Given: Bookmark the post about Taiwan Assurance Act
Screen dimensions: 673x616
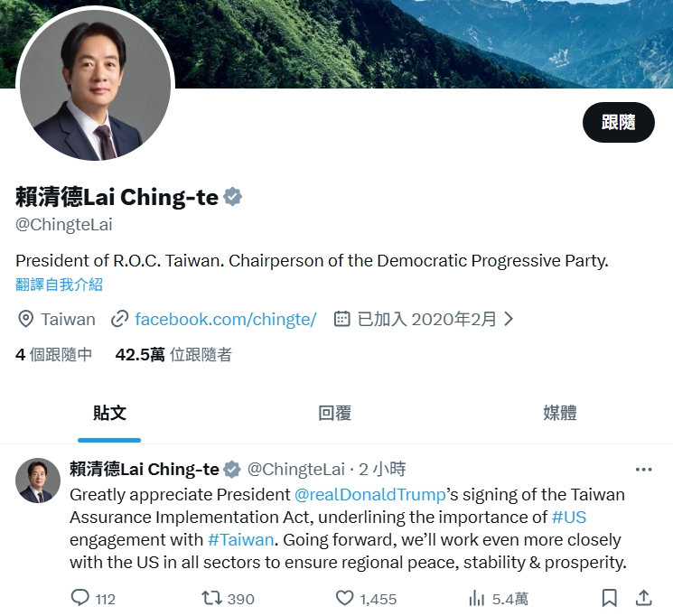Looking at the screenshot, I should 610,598.
